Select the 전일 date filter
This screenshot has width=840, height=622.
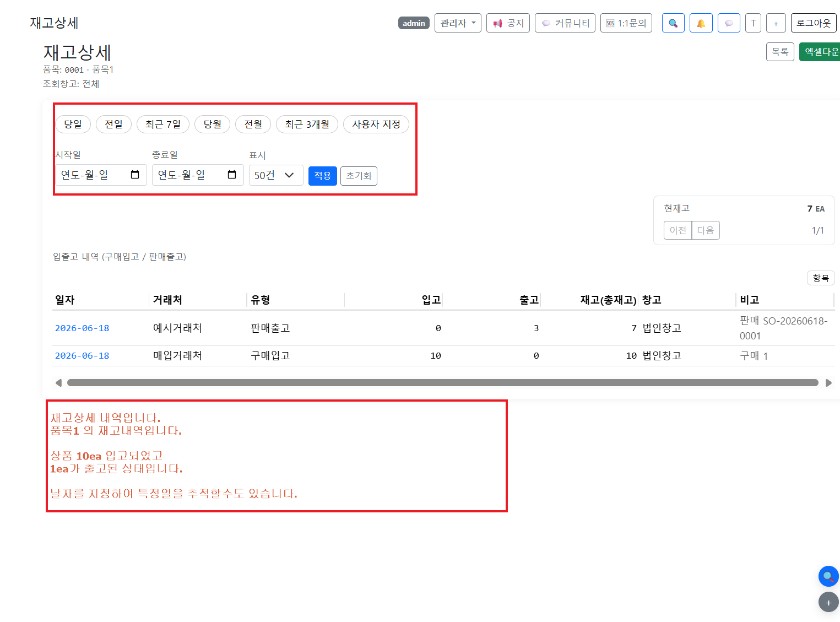[x=113, y=124]
